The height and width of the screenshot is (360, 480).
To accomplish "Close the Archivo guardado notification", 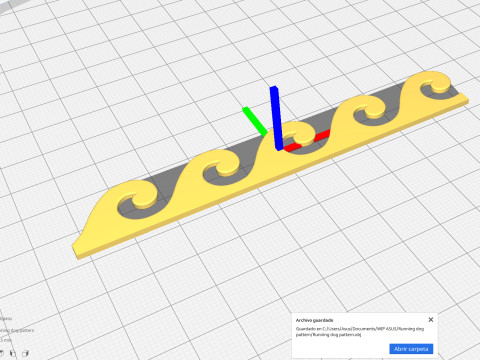I will 431,320.
